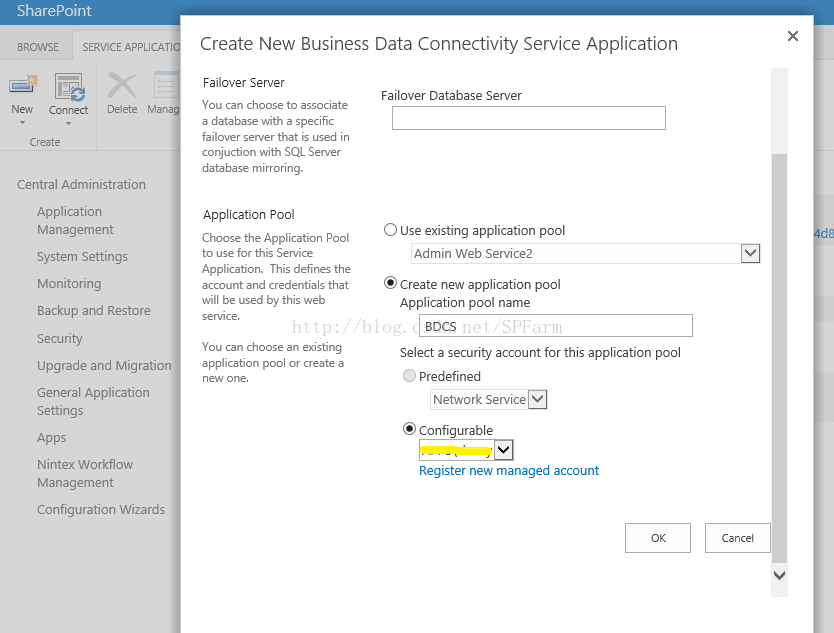Select the Predefined security account radio
Image resolution: width=834 pixels, height=633 pixels.
tap(409, 376)
